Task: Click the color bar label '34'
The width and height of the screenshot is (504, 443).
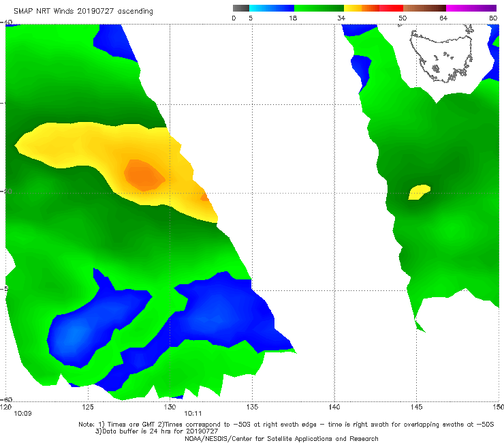Action: point(341,18)
